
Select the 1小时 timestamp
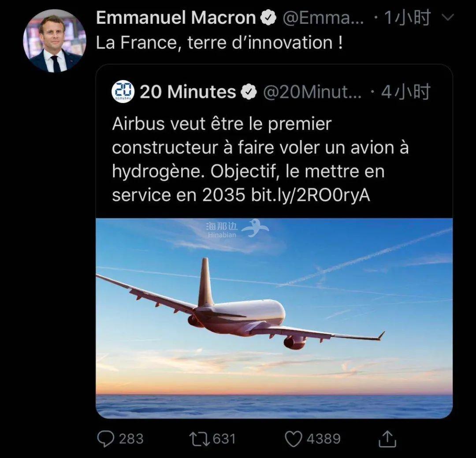[x=407, y=18]
